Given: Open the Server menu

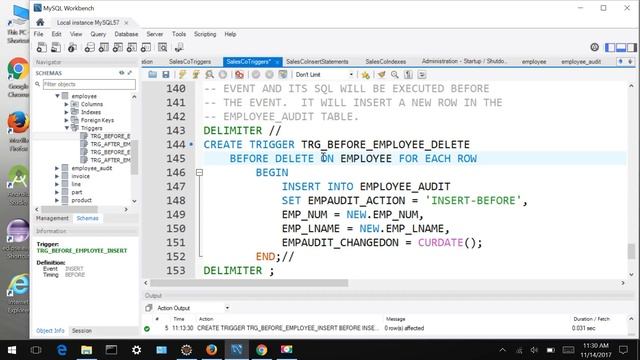Looking at the screenshot, I should [155, 34].
